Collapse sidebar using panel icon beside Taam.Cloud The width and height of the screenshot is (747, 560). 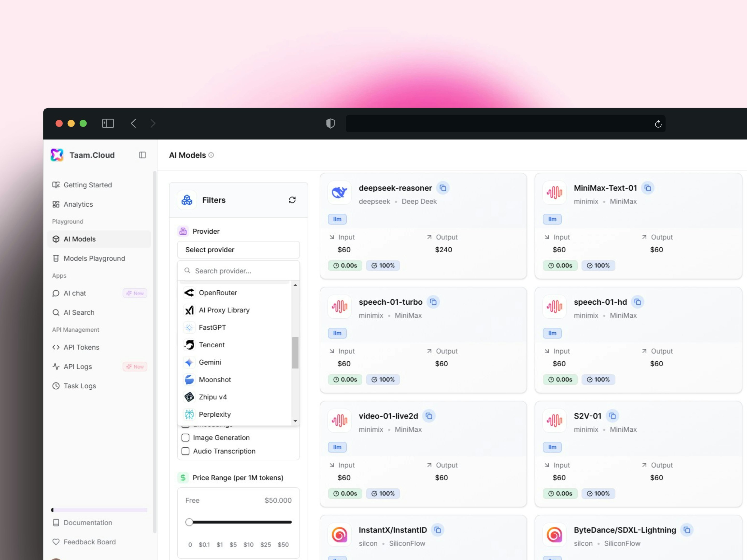point(142,155)
